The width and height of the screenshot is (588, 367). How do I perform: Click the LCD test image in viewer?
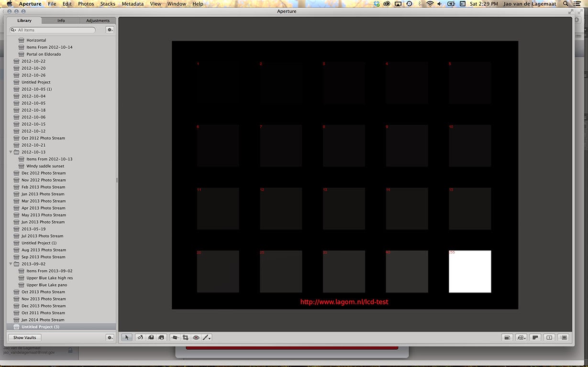(x=345, y=175)
